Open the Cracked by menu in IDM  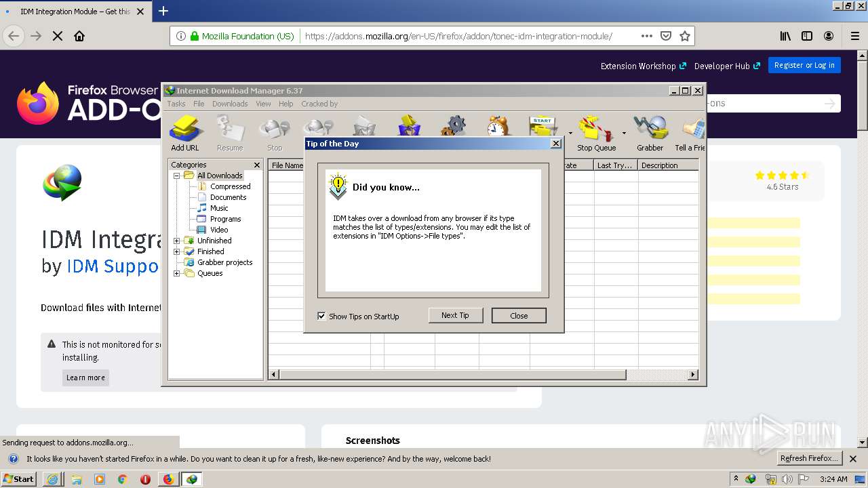[x=319, y=104]
